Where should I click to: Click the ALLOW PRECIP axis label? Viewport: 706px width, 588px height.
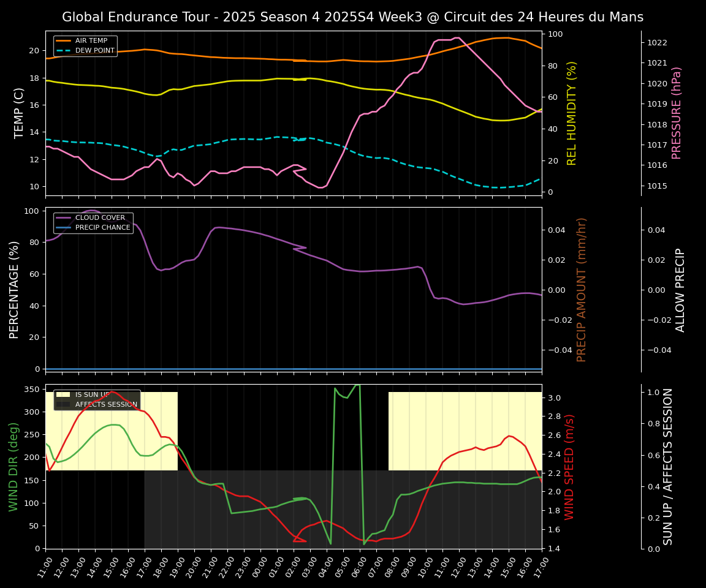pos(680,290)
